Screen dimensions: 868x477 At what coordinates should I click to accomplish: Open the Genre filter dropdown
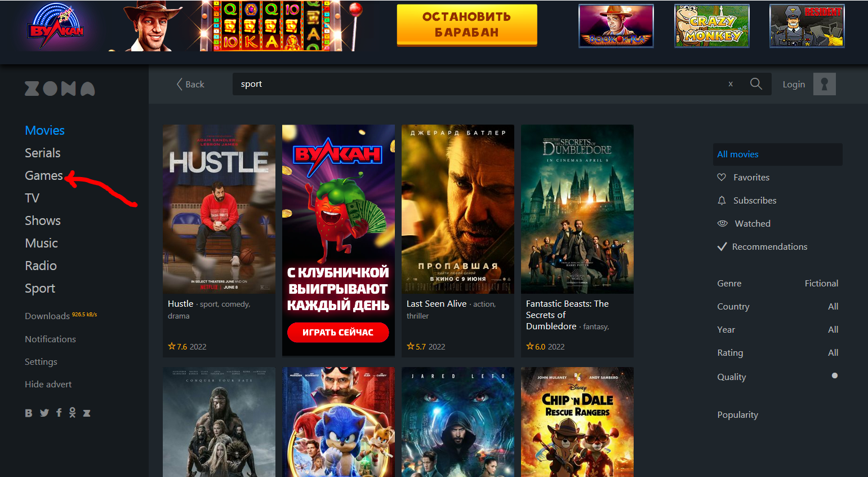[777, 283]
